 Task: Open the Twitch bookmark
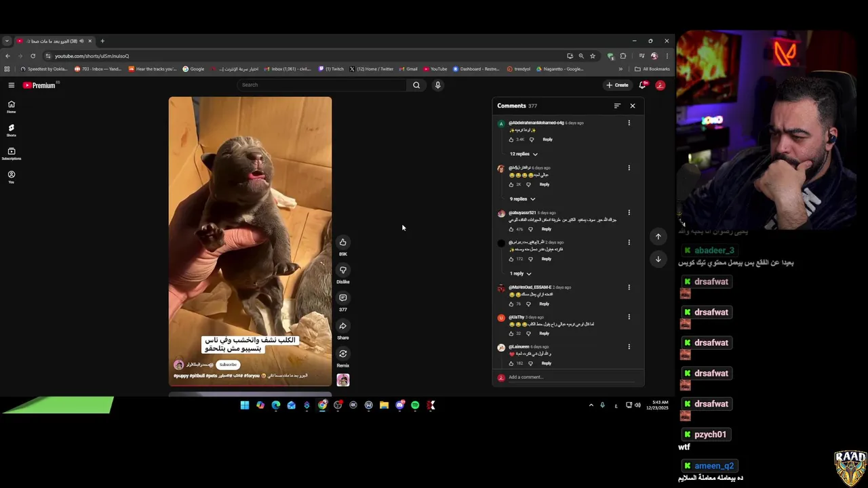[332, 68]
